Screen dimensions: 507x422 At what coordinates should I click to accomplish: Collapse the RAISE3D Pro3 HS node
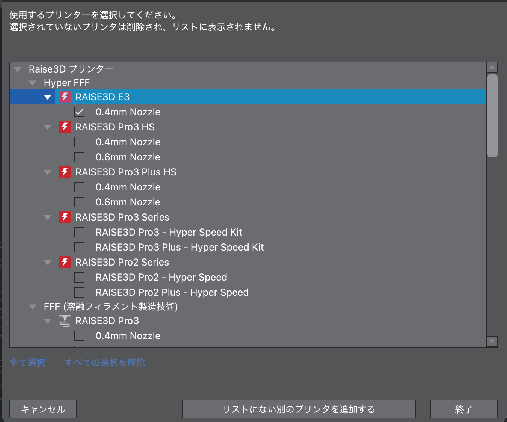48,127
